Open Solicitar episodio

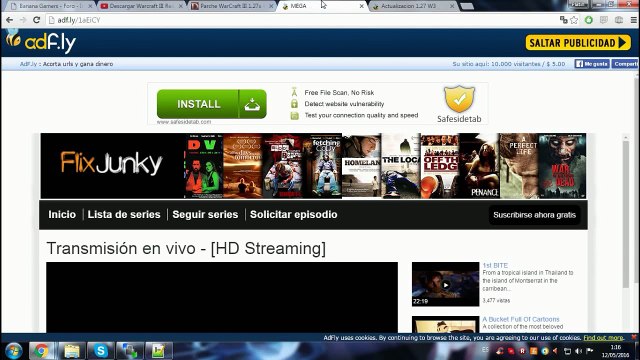coord(293,214)
